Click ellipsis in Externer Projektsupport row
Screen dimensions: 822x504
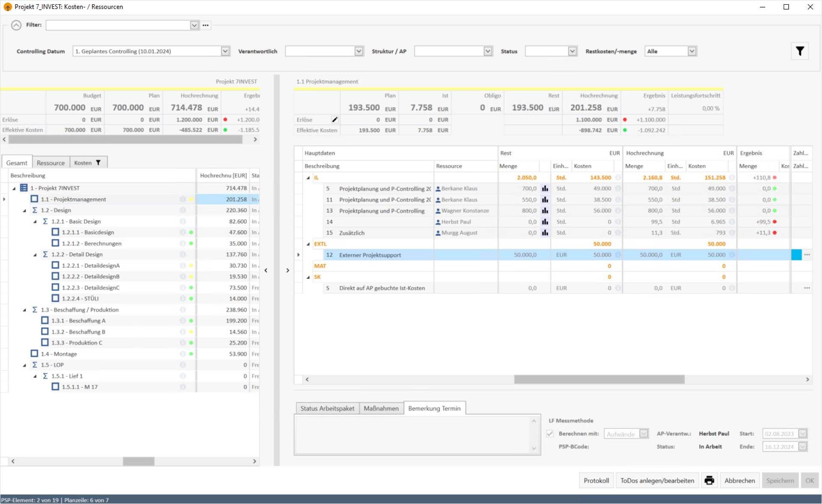click(807, 255)
